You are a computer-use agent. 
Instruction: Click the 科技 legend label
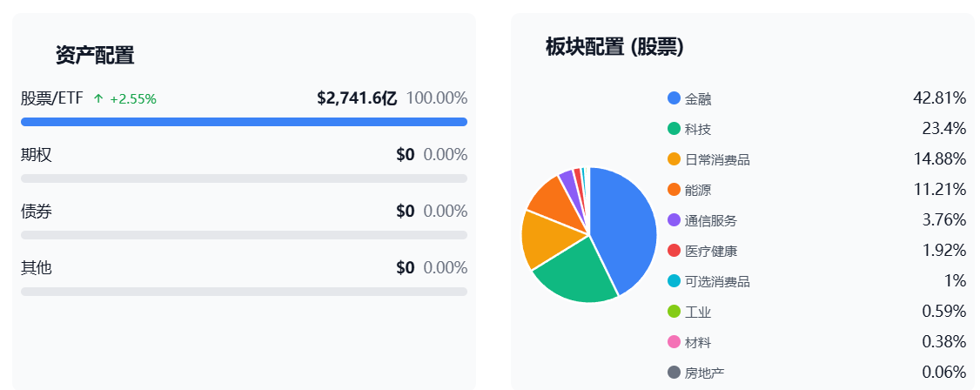click(x=698, y=130)
